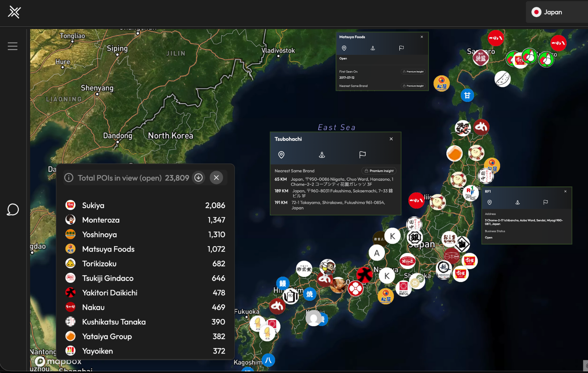Click Premium Insight beside Nearest Same Brand in Matsuya popup
Screen dimensions: 588x373
pos(413,86)
